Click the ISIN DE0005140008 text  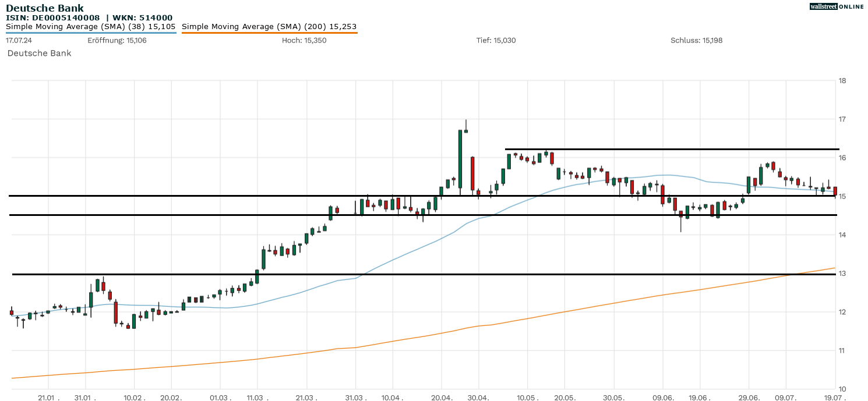click(52, 17)
